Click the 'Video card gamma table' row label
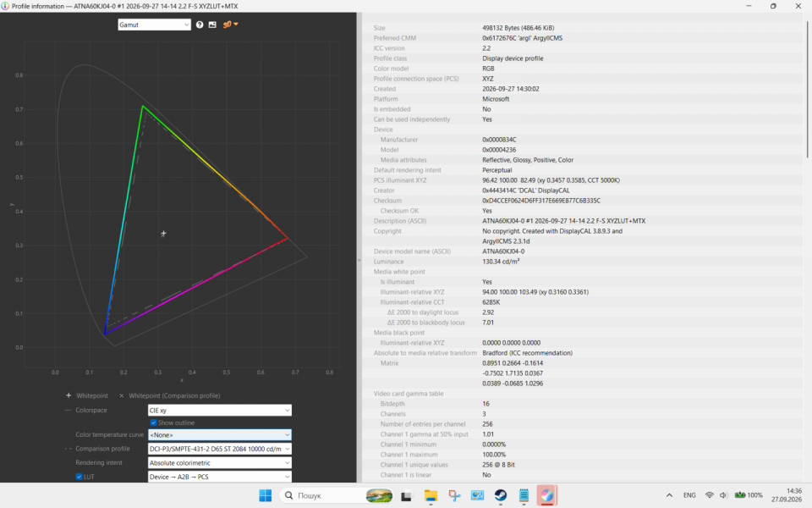This screenshot has width=812, height=508. pyautogui.click(x=408, y=394)
